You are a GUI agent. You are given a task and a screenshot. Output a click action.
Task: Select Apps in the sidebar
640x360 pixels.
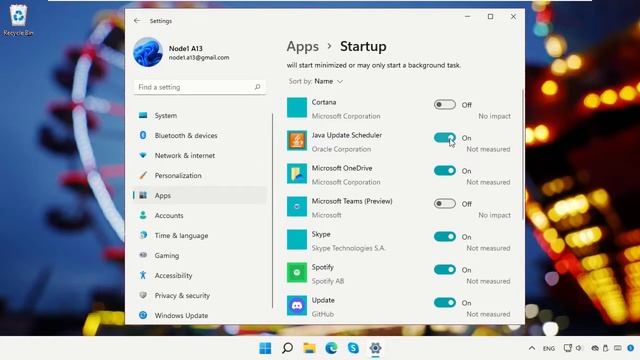(200, 196)
